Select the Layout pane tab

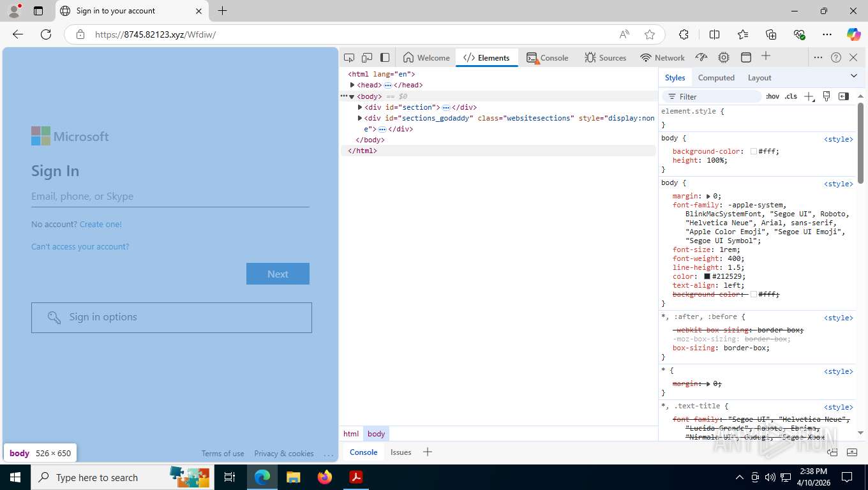pyautogui.click(x=759, y=78)
